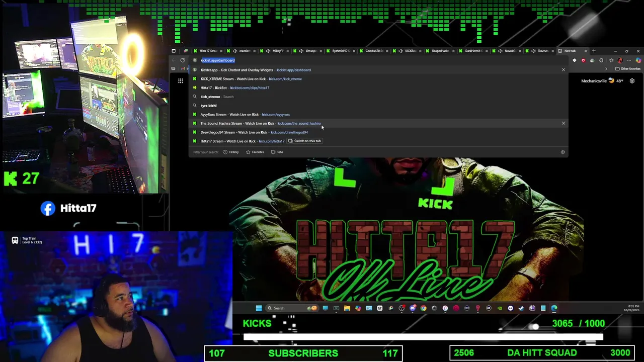Open new tab page settings gear
644x362 pixels.
(x=632, y=81)
